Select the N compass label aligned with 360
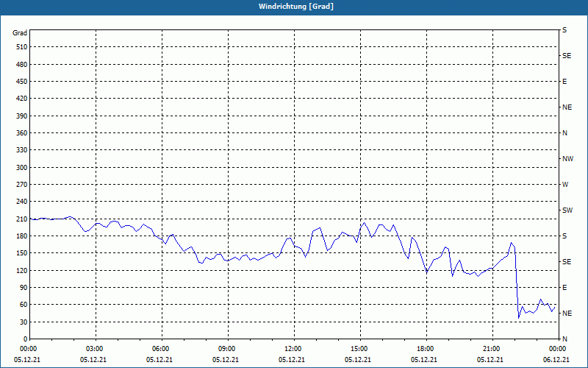This screenshot has height=368, width=588. coord(564,133)
